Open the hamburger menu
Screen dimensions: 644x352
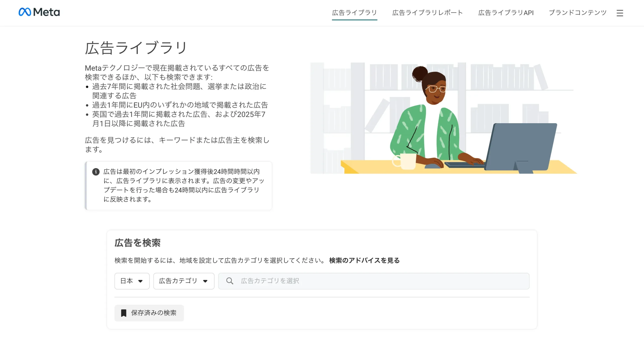pos(620,13)
